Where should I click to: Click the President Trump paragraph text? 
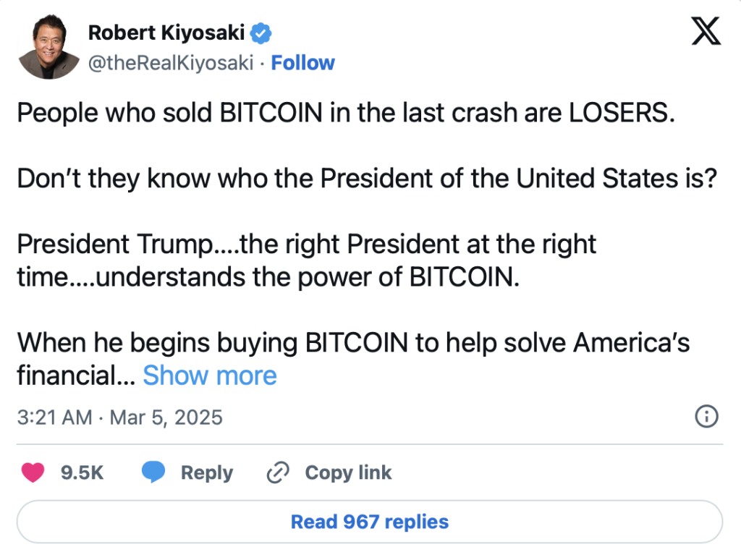coord(307,260)
